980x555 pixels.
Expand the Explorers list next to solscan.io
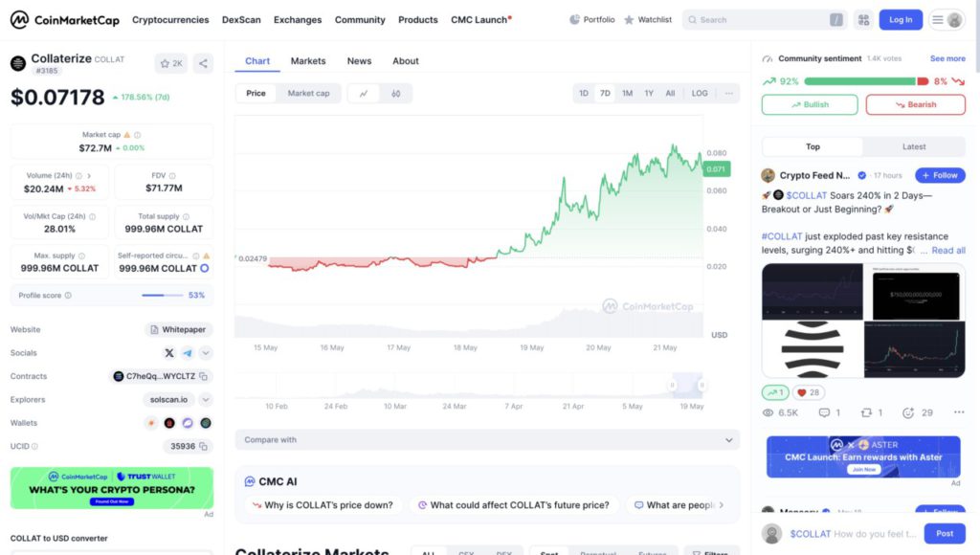click(x=206, y=400)
